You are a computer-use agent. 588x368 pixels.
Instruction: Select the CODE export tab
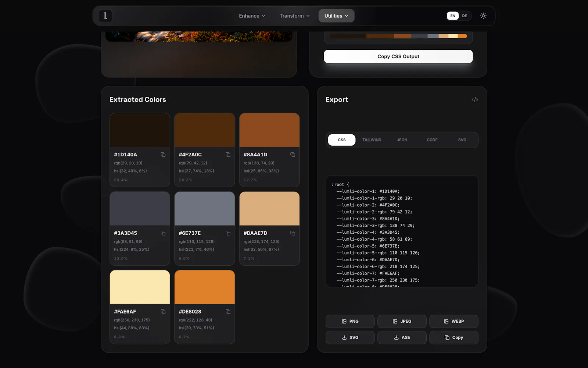[x=432, y=140]
